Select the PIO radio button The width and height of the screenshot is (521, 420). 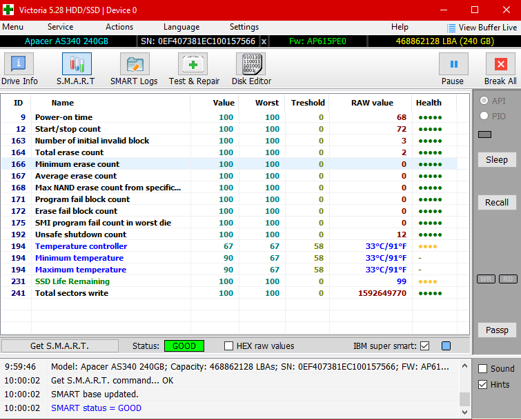(484, 116)
